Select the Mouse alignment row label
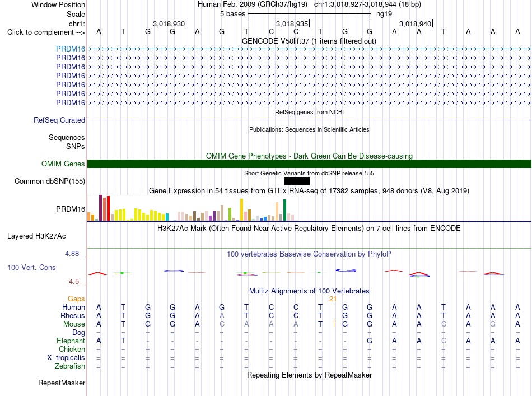 point(74,324)
